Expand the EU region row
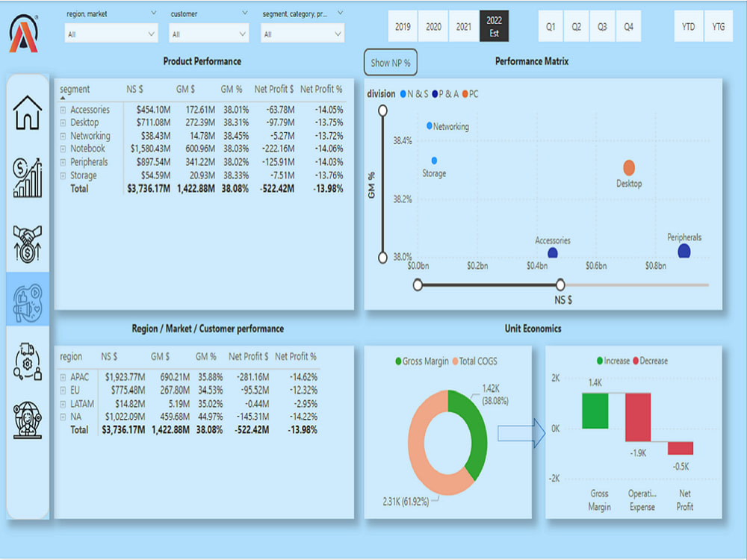Screen dimensions: 747x560 tap(63, 391)
